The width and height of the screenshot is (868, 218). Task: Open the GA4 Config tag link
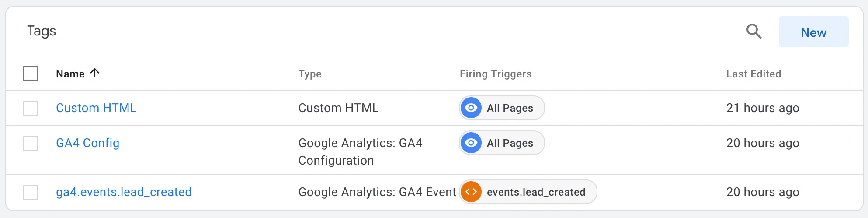pos(87,143)
